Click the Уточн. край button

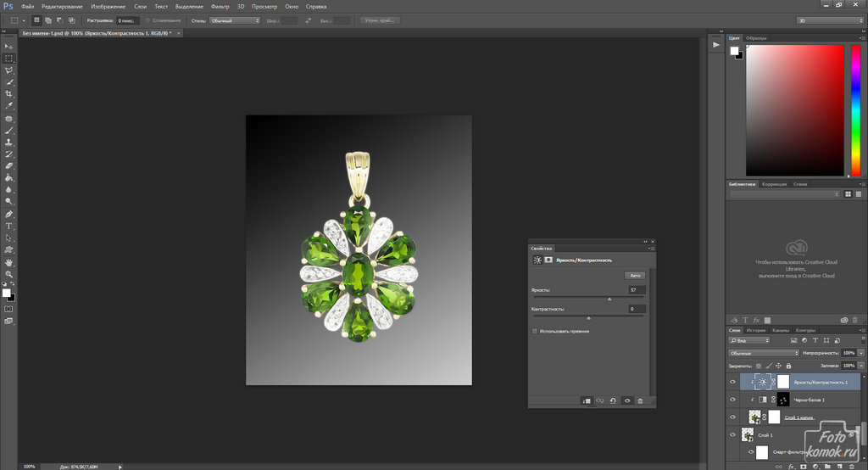click(381, 20)
